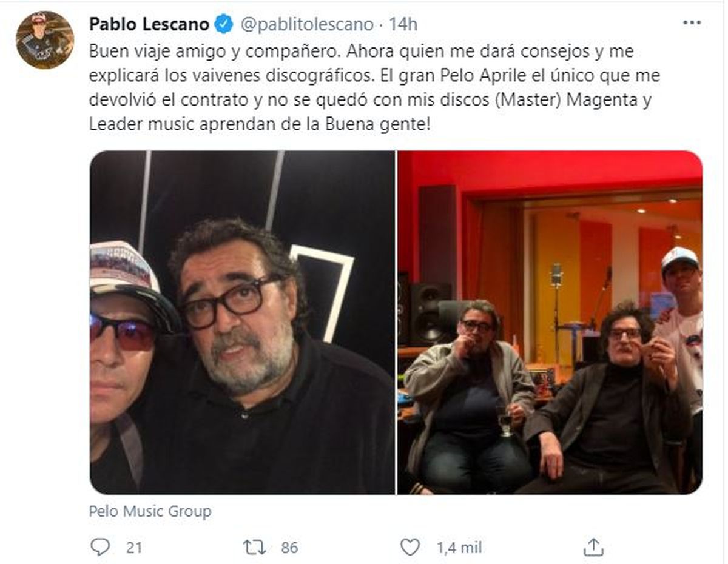This screenshot has width=728, height=564.
Task: Open Pablo Lescano's profile avatar
Action: click(45, 39)
